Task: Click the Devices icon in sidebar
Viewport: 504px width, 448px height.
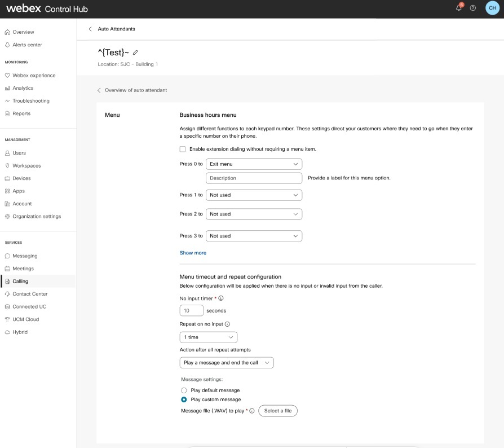Action: [x=7, y=178]
